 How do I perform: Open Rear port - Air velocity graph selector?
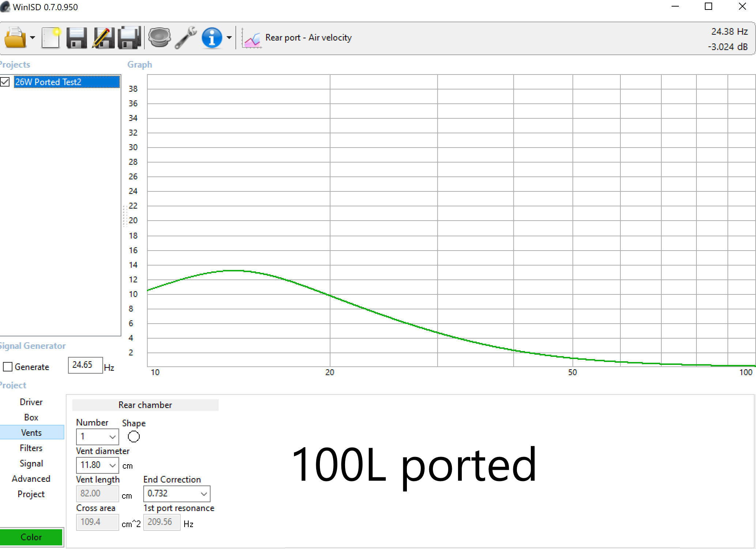308,38
